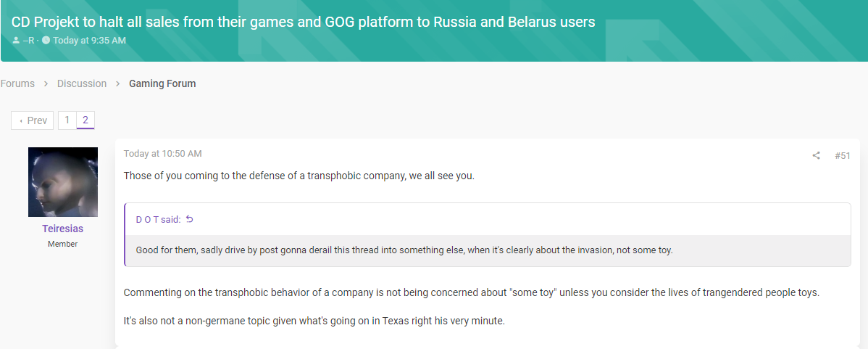Open thread author –R profile link
Screen dimensions: 868x349
pyautogui.click(x=29, y=41)
